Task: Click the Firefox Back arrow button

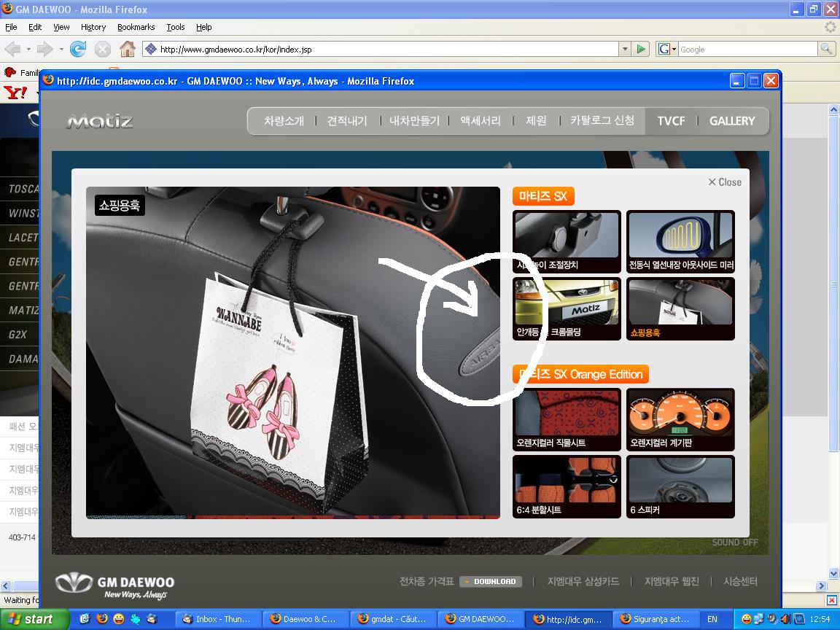Action: click(13, 50)
